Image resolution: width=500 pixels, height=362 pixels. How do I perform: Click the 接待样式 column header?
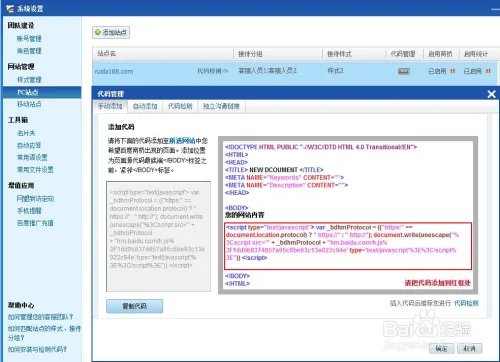coord(339,54)
